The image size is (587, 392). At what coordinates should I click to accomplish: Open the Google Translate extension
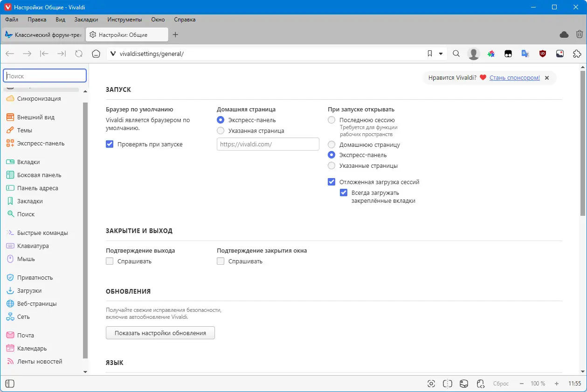[x=525, y=54]
